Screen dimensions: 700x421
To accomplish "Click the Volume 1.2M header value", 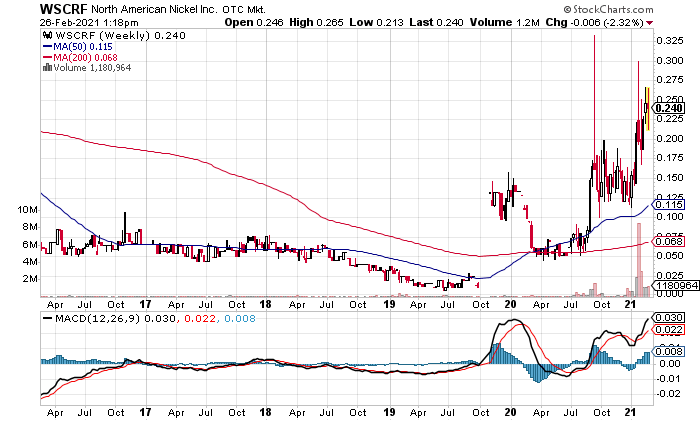I will point(504,22).
